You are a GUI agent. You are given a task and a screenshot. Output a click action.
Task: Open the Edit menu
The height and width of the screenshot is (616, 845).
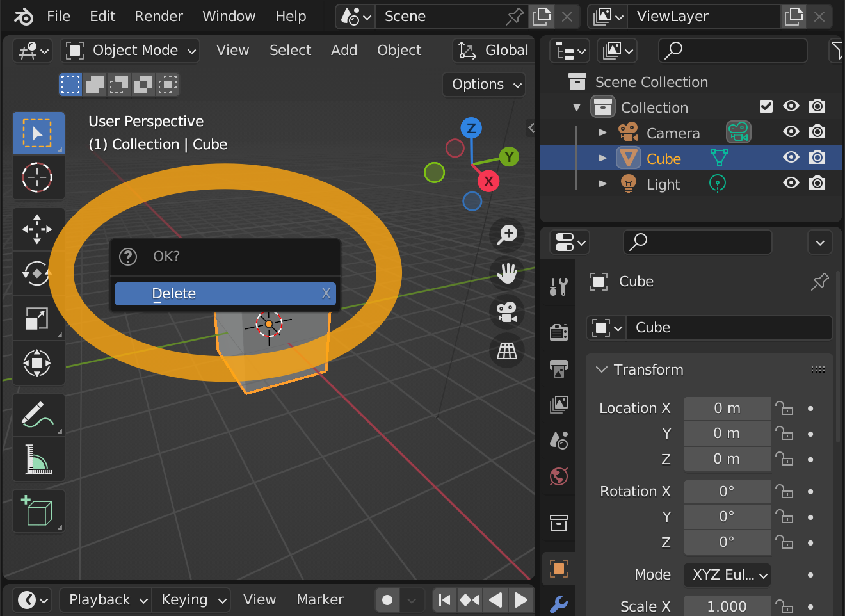coord(102,17)
